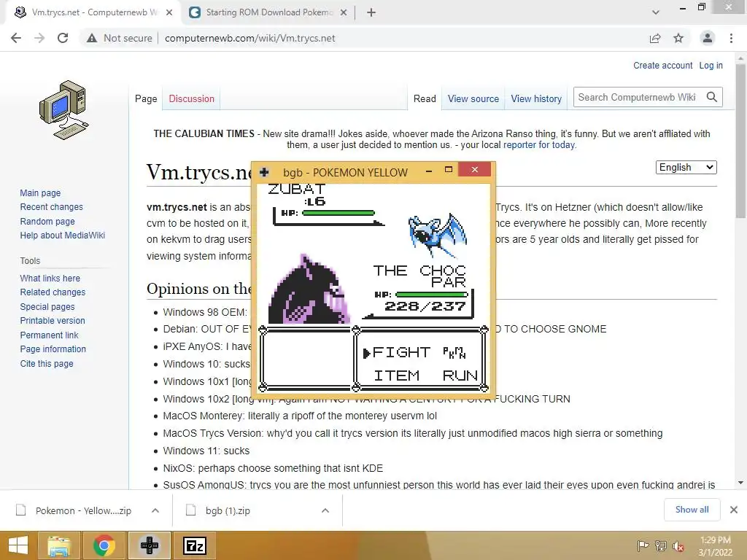
Task: Click Chrome icon in taskbar
Action: click(104, 545)
